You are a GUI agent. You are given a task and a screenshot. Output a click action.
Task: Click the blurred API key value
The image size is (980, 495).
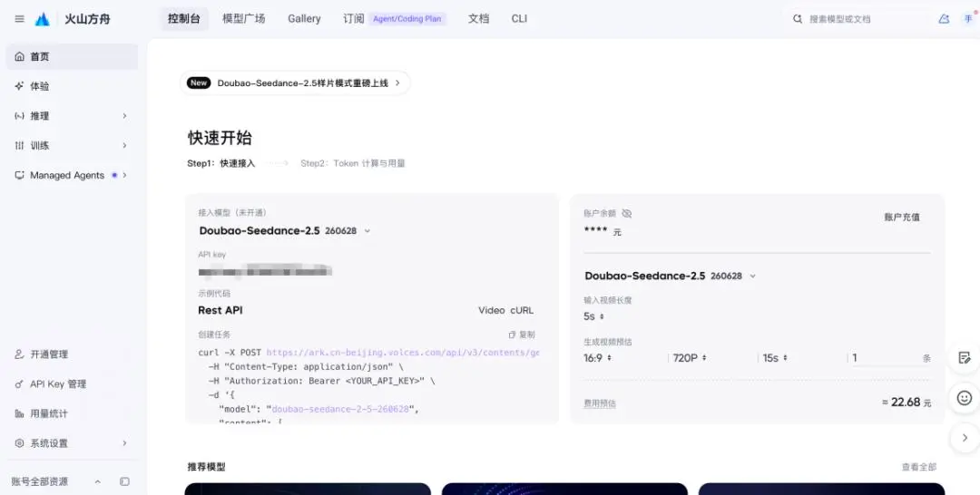pos(264,271)
